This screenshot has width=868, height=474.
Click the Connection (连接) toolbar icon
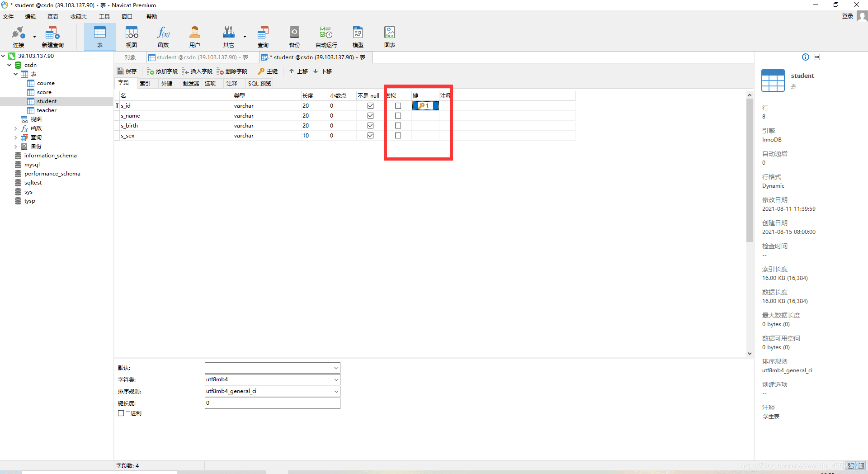[18, 37]
